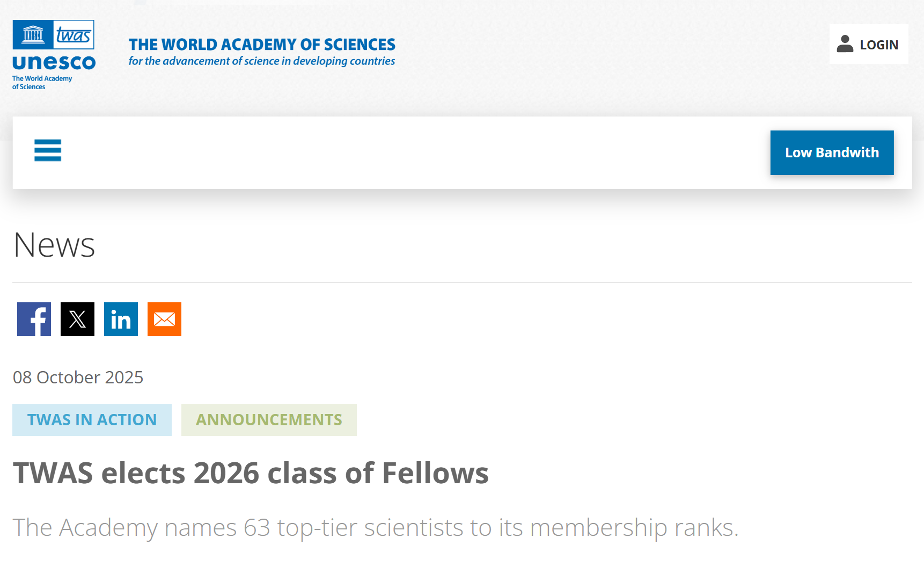This screenshot has width=924, height=567.
Task: Share the article on LinkedIn
Action: tap(121, 319)
